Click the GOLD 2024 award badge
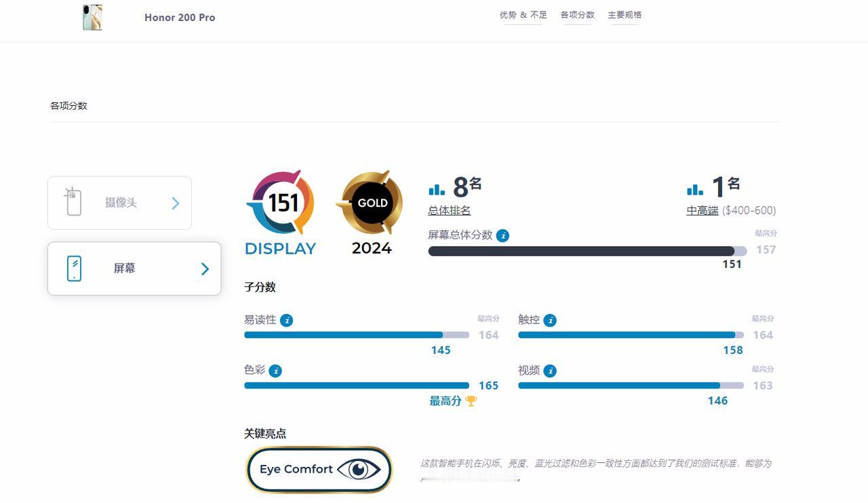This screenshot has width=868, height=503. (371, 213)
